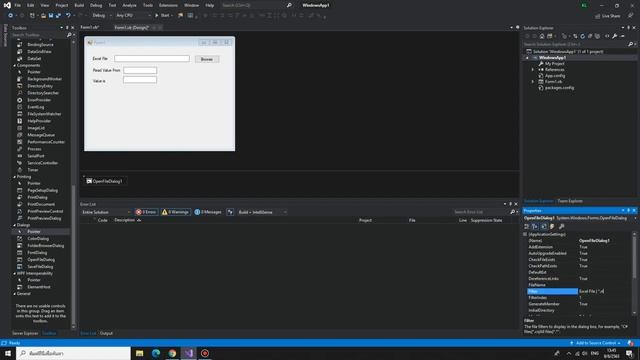Toggle the Errors filter in Error List
Viewport: 640px width, 360px height.
(x=146, y=212)
